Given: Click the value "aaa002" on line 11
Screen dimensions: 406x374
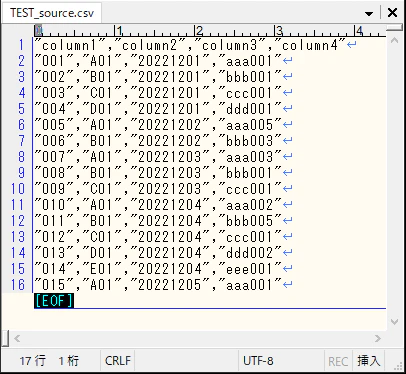Looking at the screenshot, I should click(x=250, y=205).
